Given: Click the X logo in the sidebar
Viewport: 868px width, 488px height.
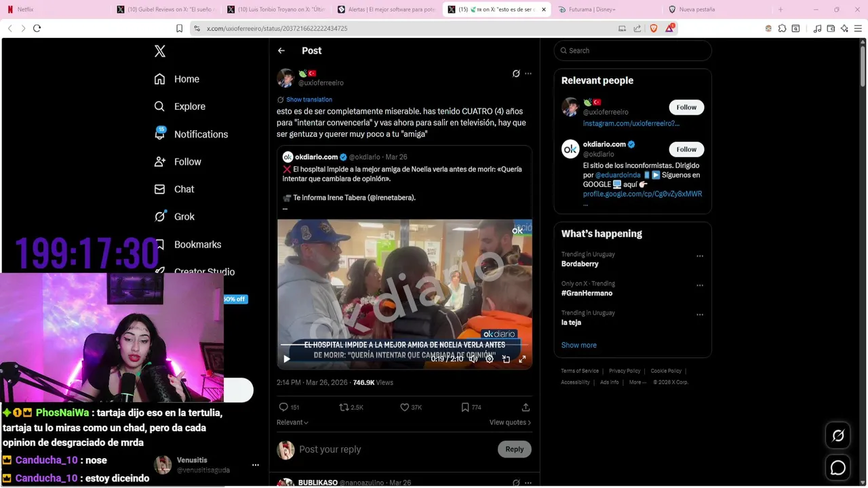Looking at the screenshot, I should [x=159, y=51].
